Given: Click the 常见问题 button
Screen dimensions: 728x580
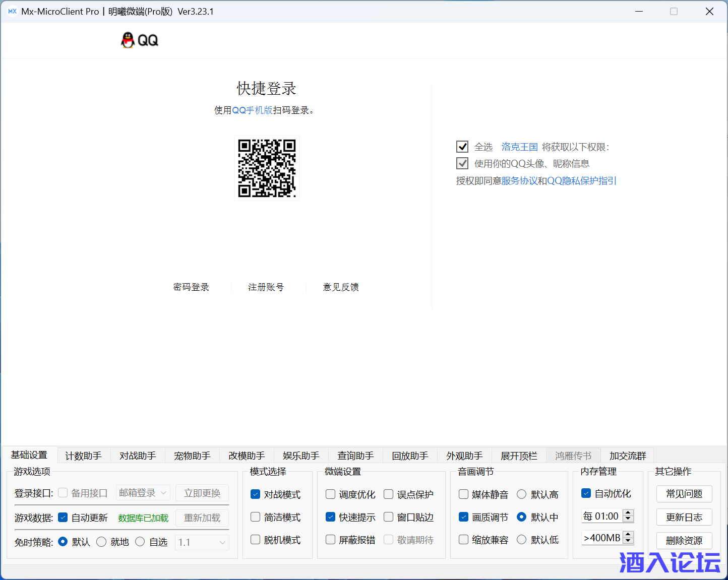Looking at the screenshot, I should [684, 494].
